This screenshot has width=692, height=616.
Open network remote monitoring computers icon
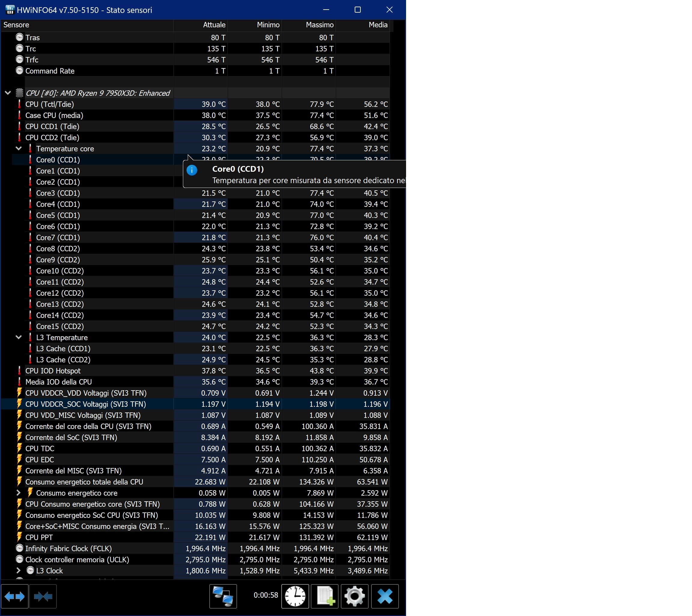[x=223, y=596]
